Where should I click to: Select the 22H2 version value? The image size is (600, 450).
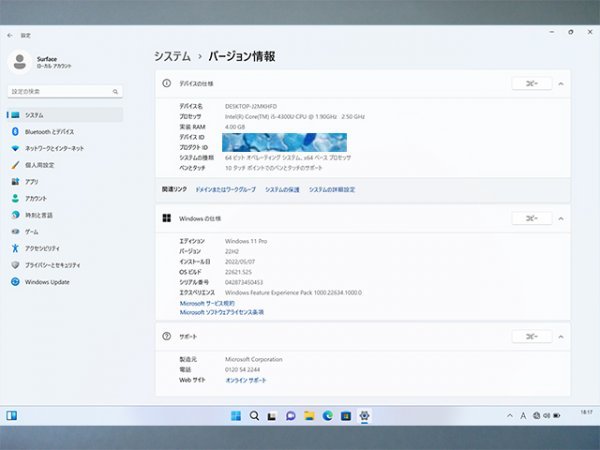[232, 251]
